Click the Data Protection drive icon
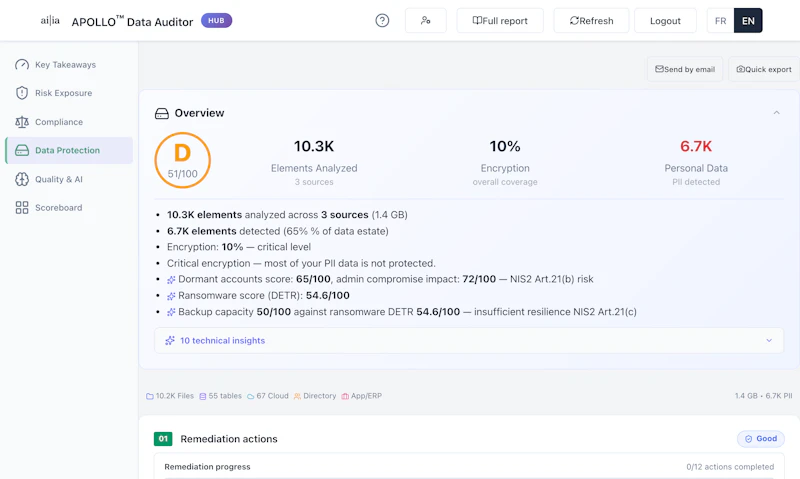Image resolution: width=800 pixels, height=479 pixels. [x=22, y=150]
